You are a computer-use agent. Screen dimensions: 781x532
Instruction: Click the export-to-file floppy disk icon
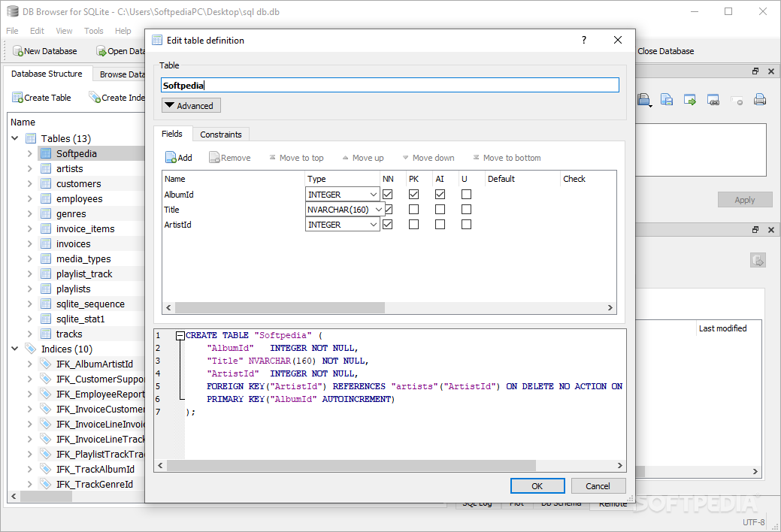[667, 100]
